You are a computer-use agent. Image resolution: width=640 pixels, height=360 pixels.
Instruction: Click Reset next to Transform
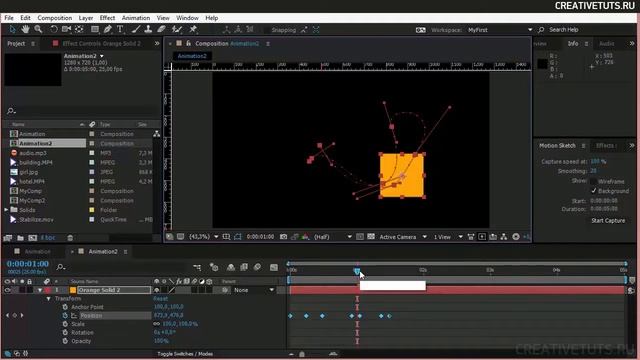point(160,299)
